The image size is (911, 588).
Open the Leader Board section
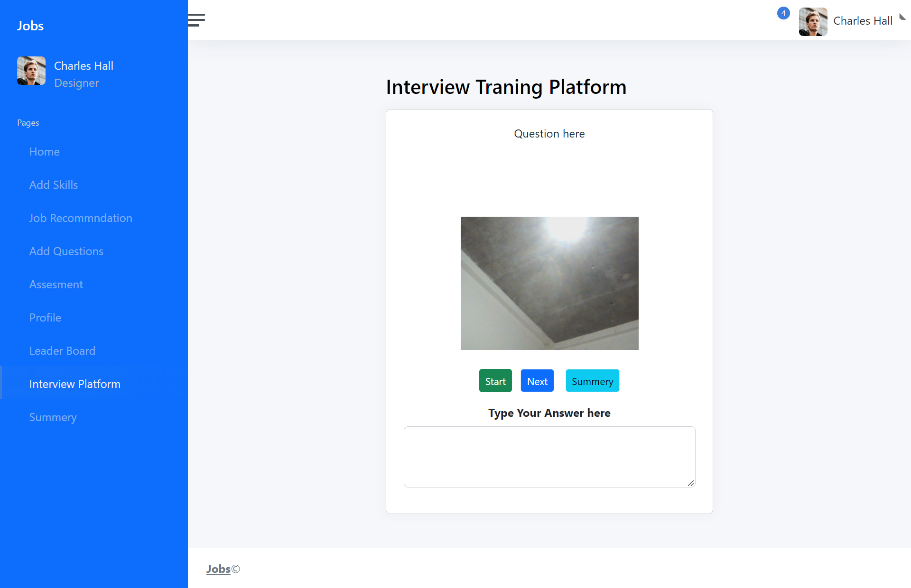tap(62, 350)
